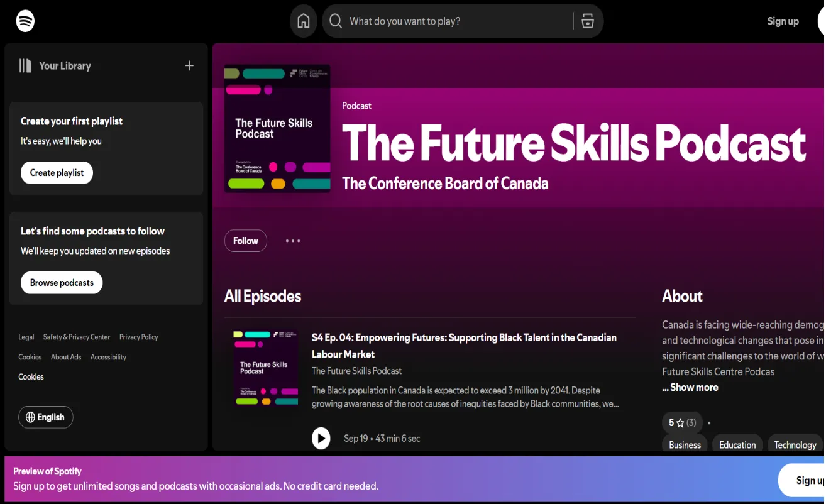826x504 pixels.
Task: Click Sign up in the preview banner
Action: 803,481
